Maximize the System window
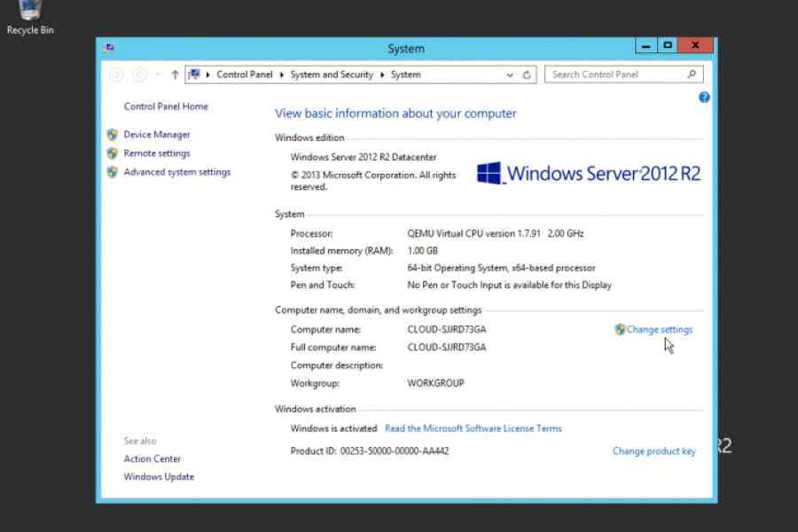The width and height of the screenshot is (798, 532). click(668, 45)
